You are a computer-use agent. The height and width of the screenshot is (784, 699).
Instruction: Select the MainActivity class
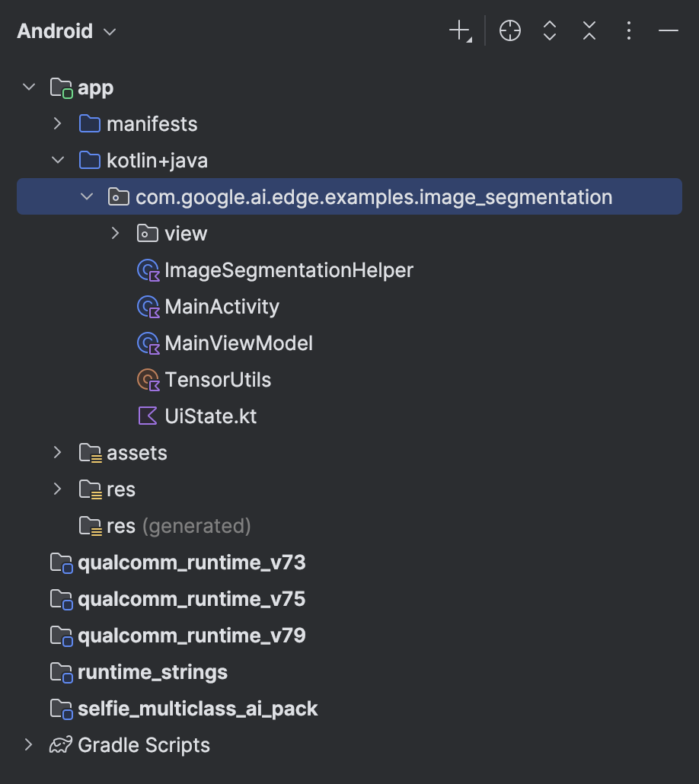[222, 307]
